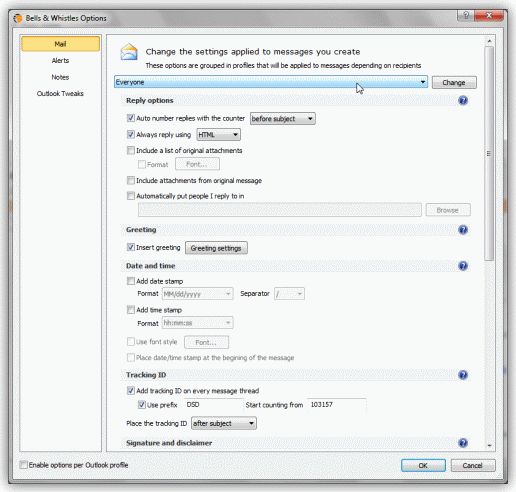The height and width of the screenshot is (492, 516).
Task: Click the Bells & Whistles app icon in title bar
Action: [x=18, y=18]
